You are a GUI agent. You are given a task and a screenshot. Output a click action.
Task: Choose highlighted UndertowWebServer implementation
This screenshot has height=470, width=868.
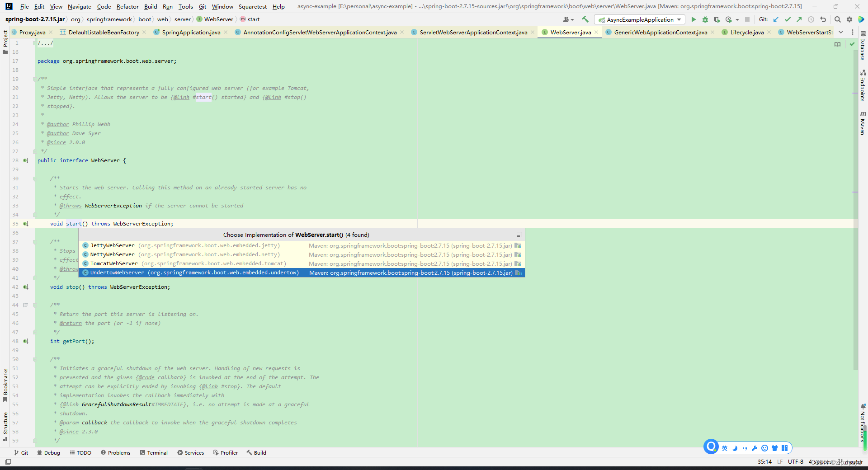pos(302,273)
